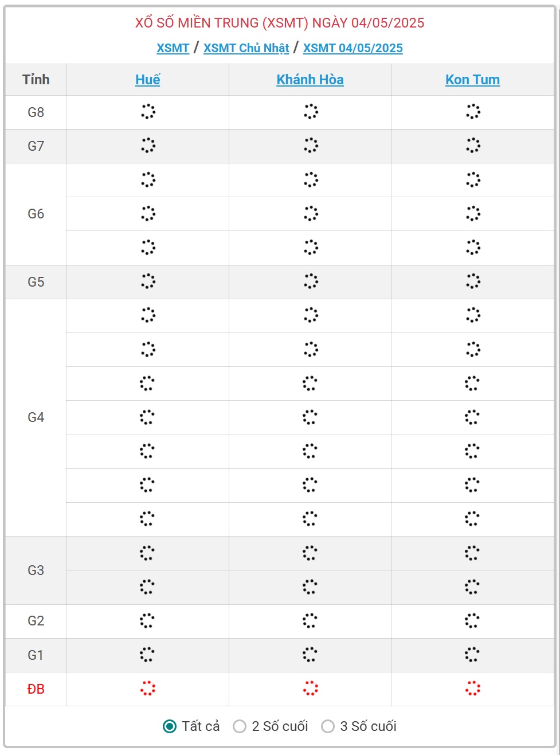Open the XSMT 04/05/2025 link

click(x=353, y=48)
